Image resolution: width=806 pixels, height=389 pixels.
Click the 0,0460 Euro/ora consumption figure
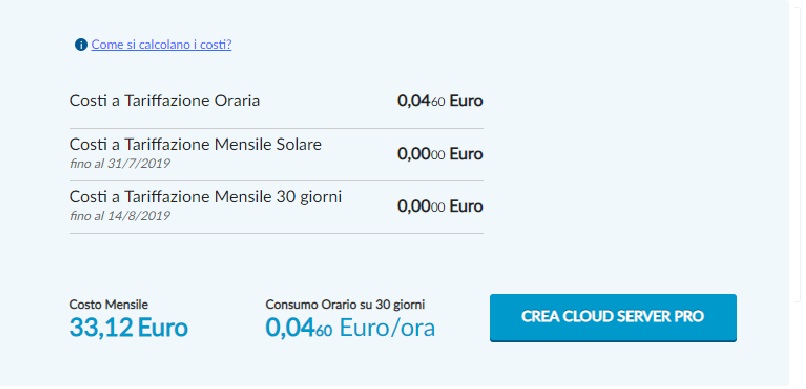click(x=350, y=327)
